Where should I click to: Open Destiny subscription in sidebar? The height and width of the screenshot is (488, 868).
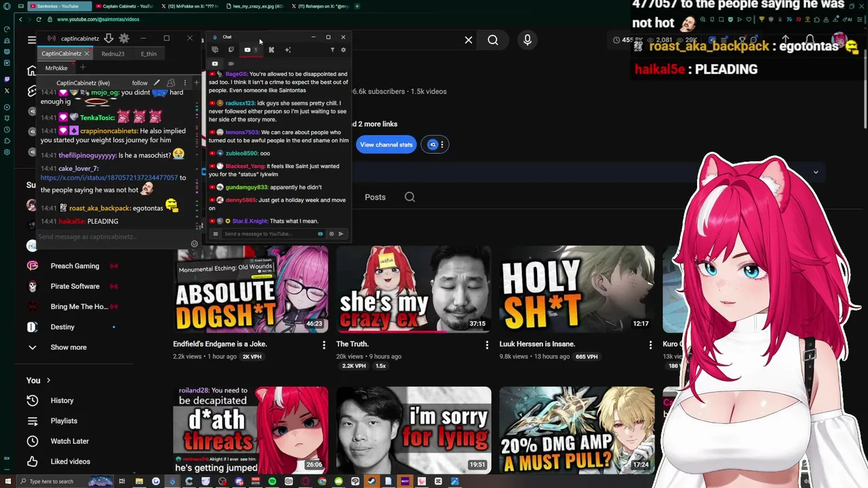pos(62,327)
